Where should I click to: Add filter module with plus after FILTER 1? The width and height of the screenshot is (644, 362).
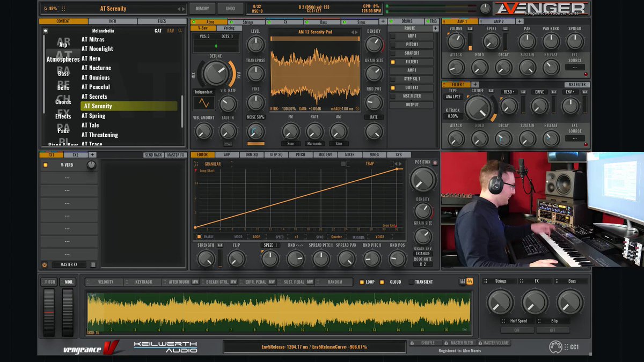click(x=475, y=84)
